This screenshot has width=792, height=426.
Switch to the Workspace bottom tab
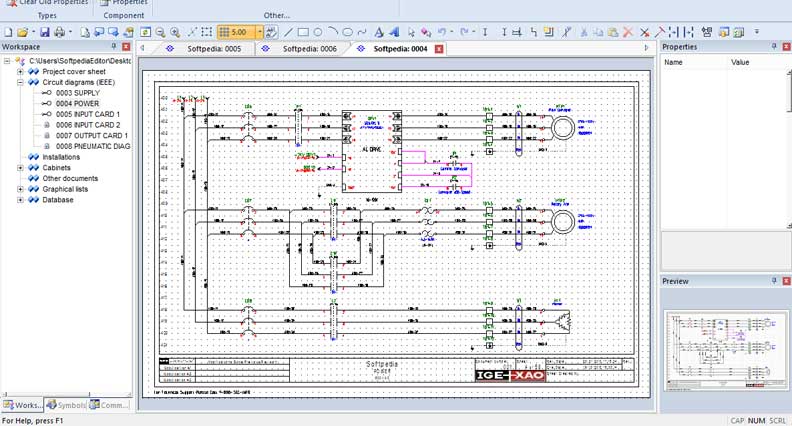22,405
